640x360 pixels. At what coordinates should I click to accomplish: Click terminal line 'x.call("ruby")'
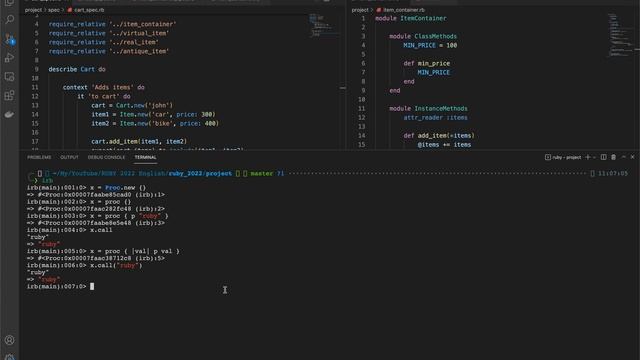tap(116, 265)
